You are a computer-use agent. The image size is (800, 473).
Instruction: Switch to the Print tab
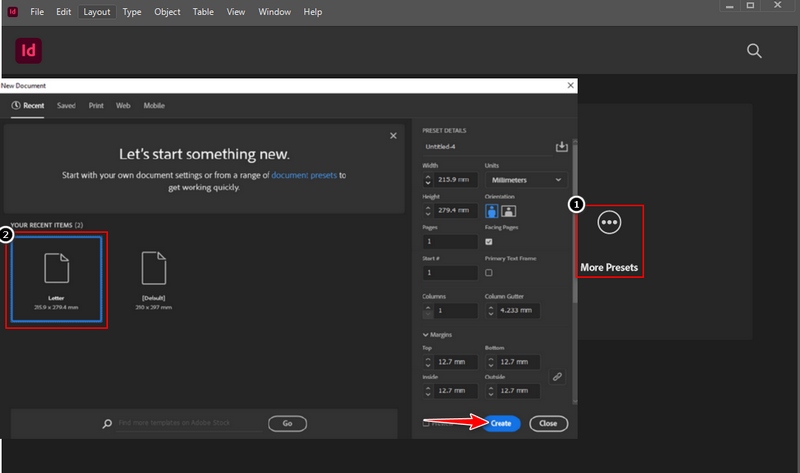(x=95, y=105)
